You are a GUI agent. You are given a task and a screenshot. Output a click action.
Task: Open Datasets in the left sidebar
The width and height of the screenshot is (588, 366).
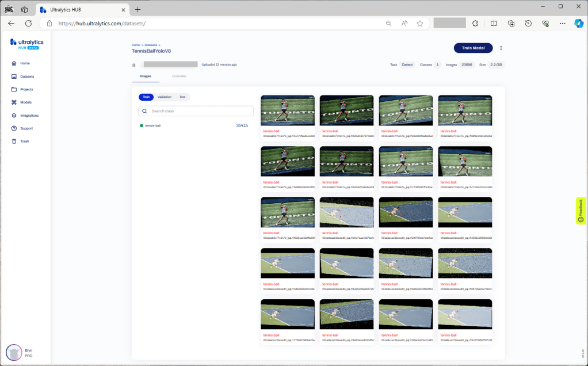tap(26, 77)
